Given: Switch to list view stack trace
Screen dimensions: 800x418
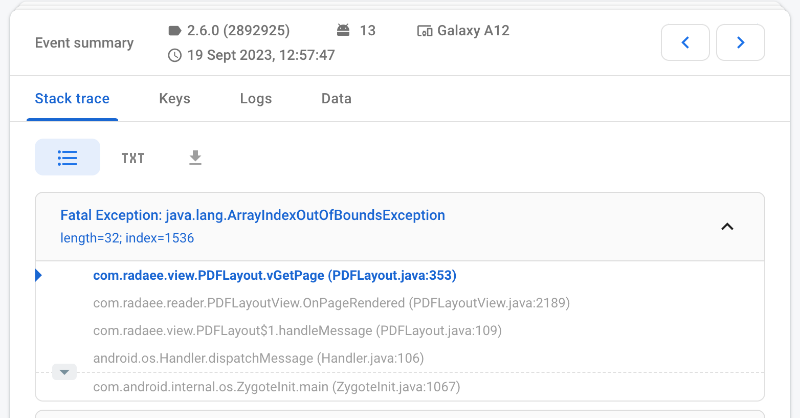Looking at the screenshot, I should coord(67,157).
